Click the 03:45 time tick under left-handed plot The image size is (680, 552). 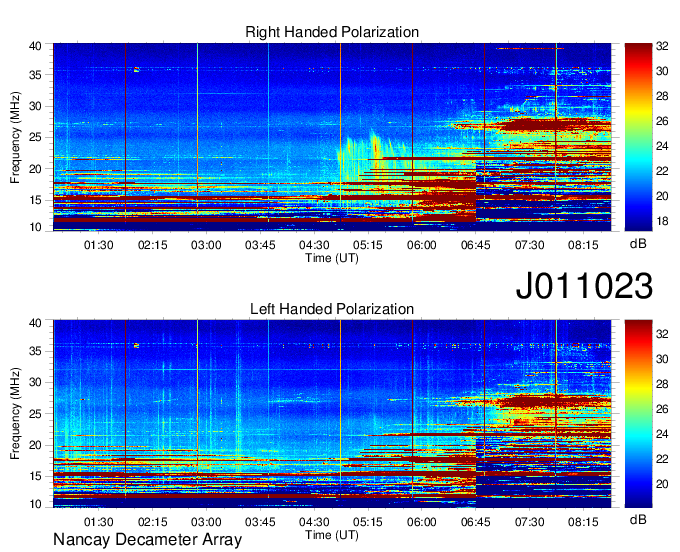(260, 522)
